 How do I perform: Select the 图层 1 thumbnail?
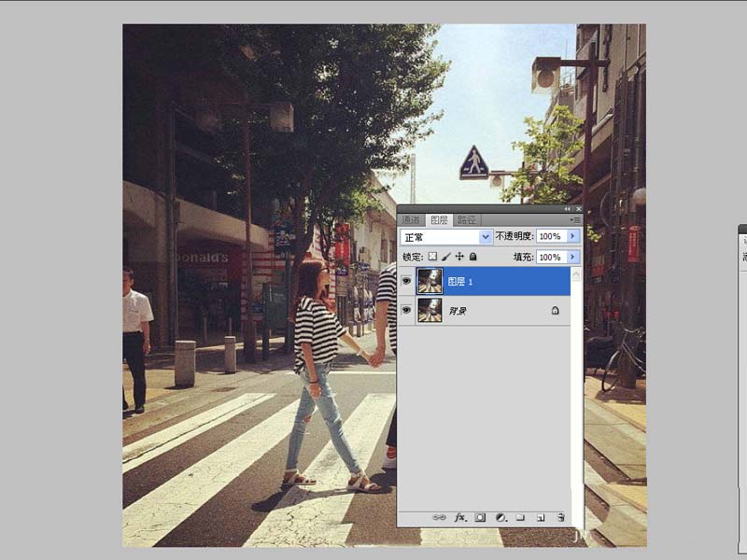tap(430, 281)
